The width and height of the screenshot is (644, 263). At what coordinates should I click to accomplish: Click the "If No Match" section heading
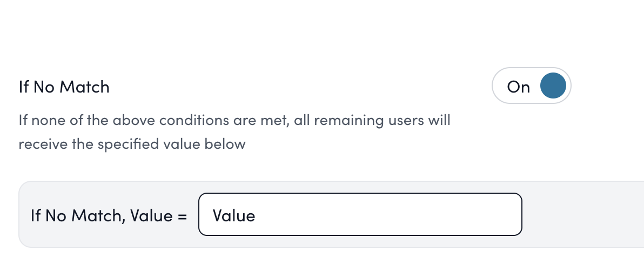[x=64, y=87]
